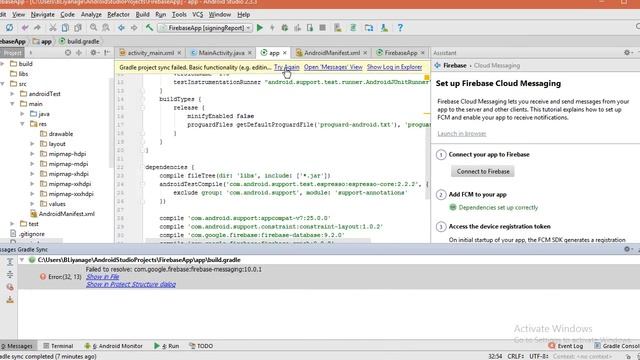
Task: Open the Build menu
Action: pos(142,14)
